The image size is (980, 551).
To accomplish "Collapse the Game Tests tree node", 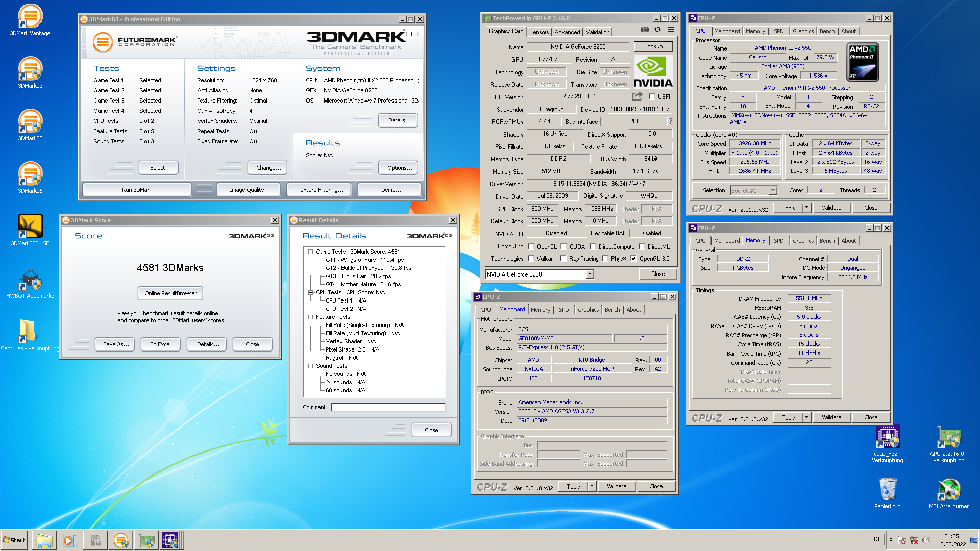I will 310,252.
